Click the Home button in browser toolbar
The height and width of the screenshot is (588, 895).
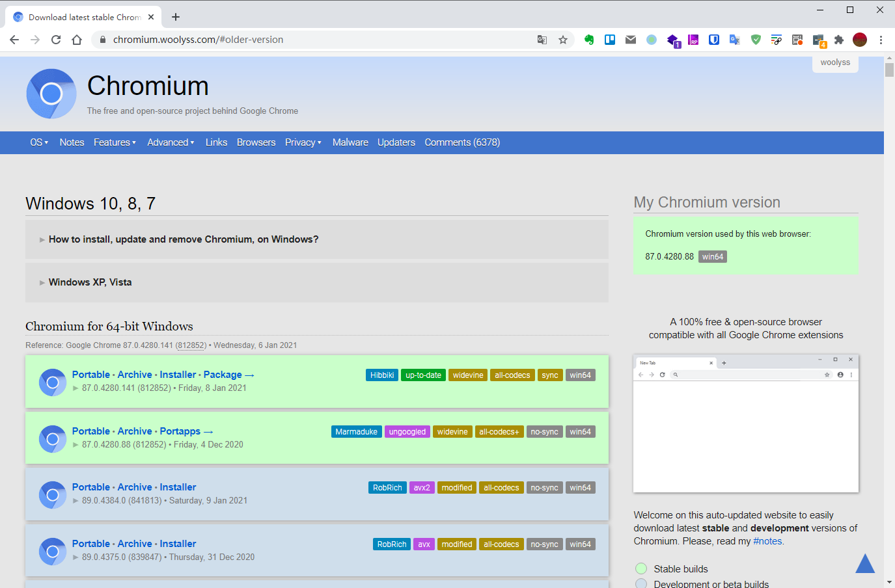point(77,40)
